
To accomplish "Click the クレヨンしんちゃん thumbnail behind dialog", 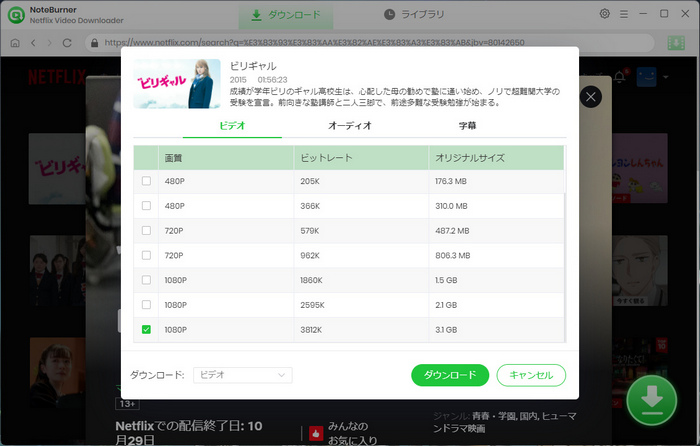I will [x=640, y=168].
